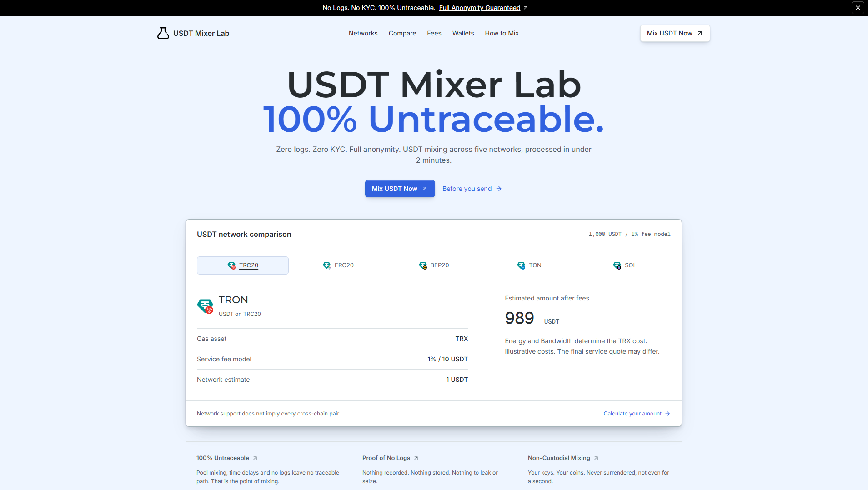Click the arrow icon in header Mix USDT Now button
The height and width of the screenshot is (490, 868).
[x=700, y=33]
